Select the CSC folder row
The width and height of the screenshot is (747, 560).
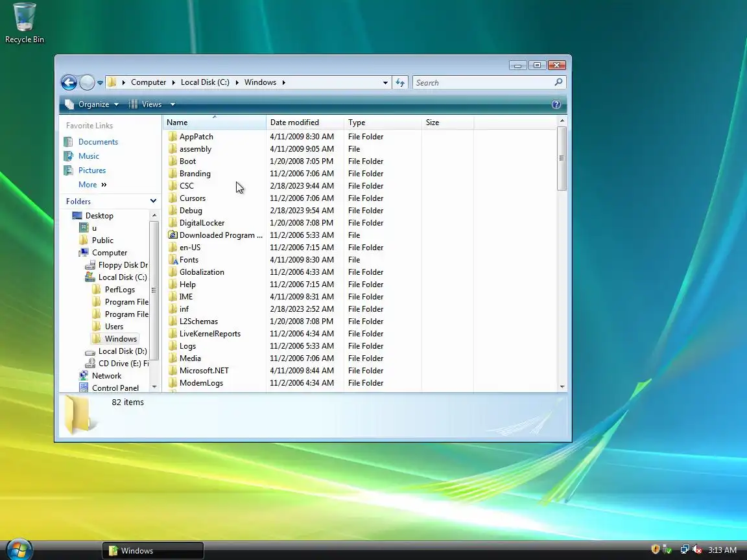[319, 186]
